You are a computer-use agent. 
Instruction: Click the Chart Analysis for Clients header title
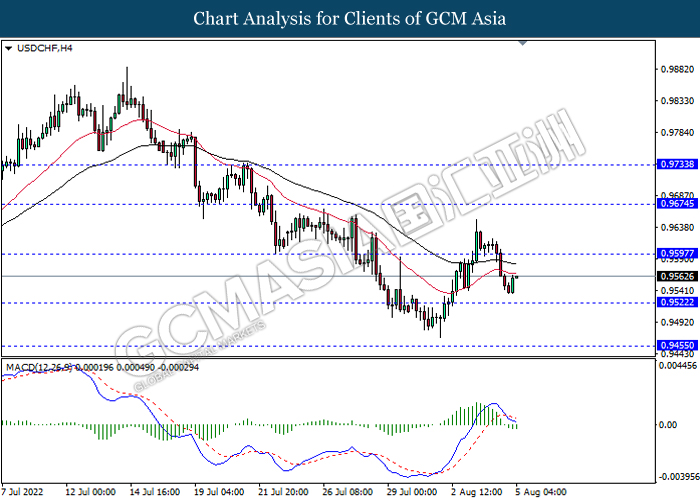coord(350,19)
